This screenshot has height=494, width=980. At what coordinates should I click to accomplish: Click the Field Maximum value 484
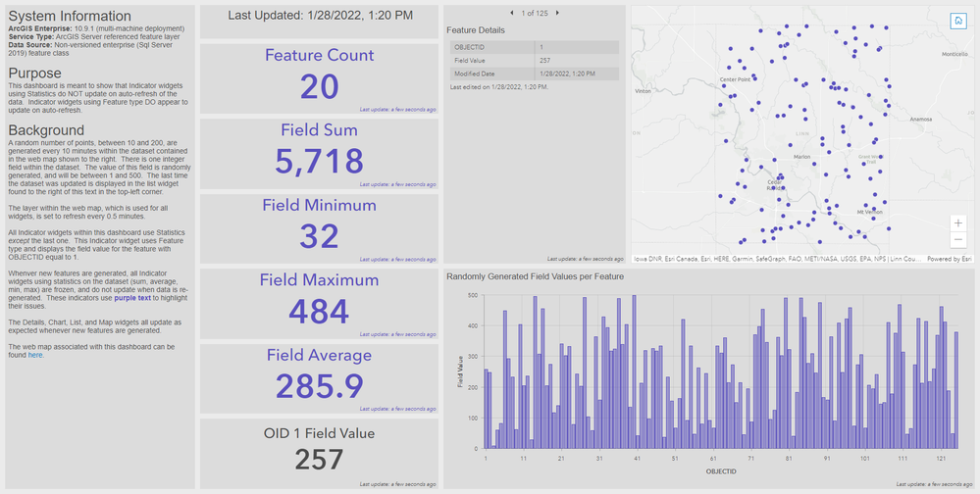(x=320, y=312)
